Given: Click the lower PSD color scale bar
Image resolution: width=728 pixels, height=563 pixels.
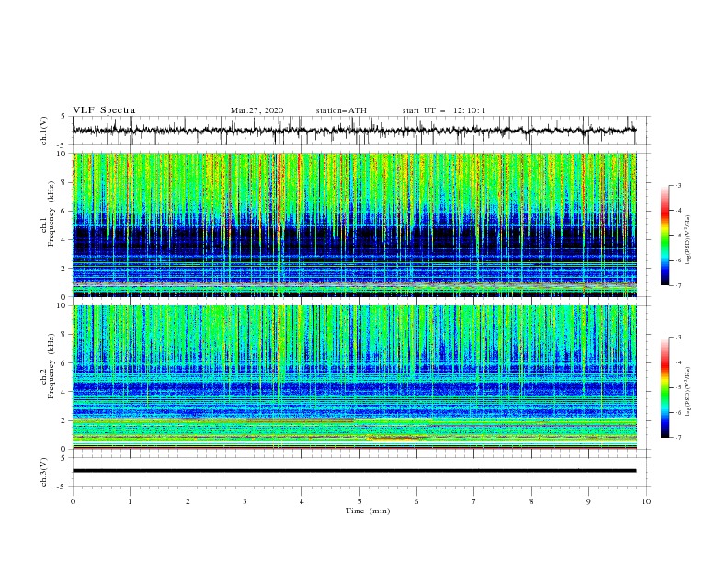Looking at the screenshot, I should point(665,387).
